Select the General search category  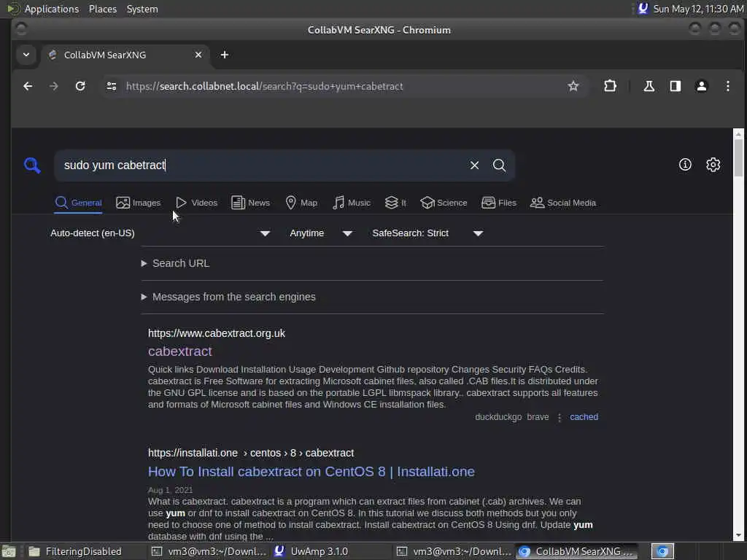[x=79, y=203]
